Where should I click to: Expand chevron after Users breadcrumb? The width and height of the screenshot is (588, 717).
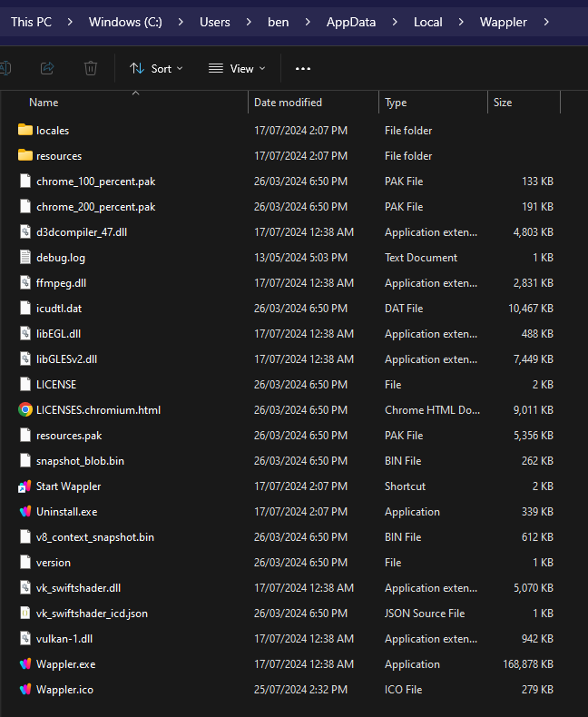click(x=249, y=22)
